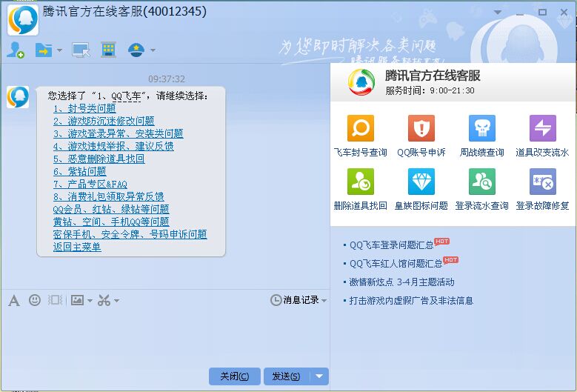Open the emoji smiley picker
The height and width of the screenshot is (392, 577).
pyautogui.click(x=35, y=300)
